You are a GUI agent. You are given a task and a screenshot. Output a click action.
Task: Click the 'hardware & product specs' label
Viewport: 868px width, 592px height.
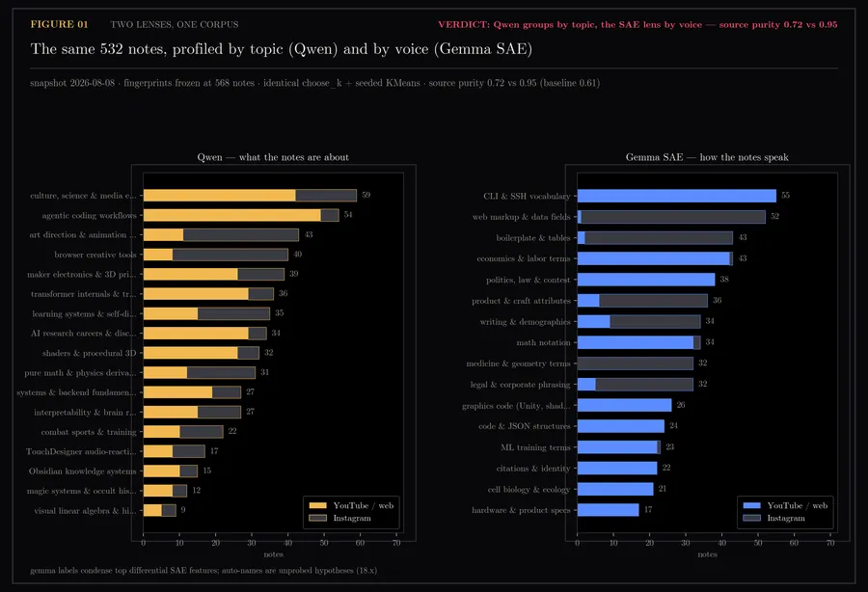coord(521,510)
